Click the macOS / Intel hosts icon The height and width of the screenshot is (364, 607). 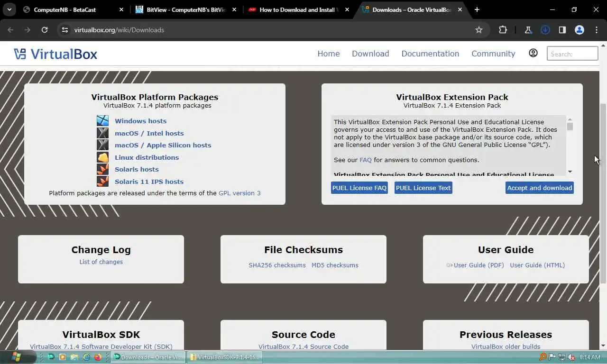tap(102, 133)
